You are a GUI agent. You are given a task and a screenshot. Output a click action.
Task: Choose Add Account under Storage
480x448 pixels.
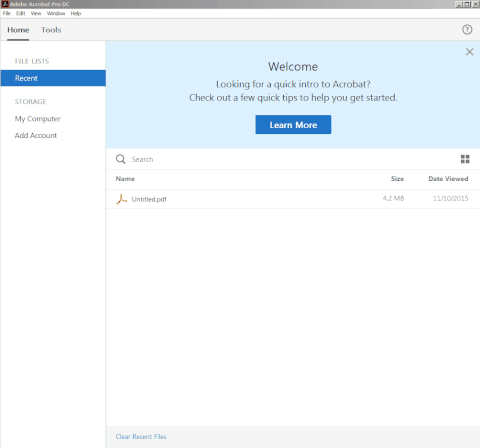pyautogui.click(x=36, y=135)
